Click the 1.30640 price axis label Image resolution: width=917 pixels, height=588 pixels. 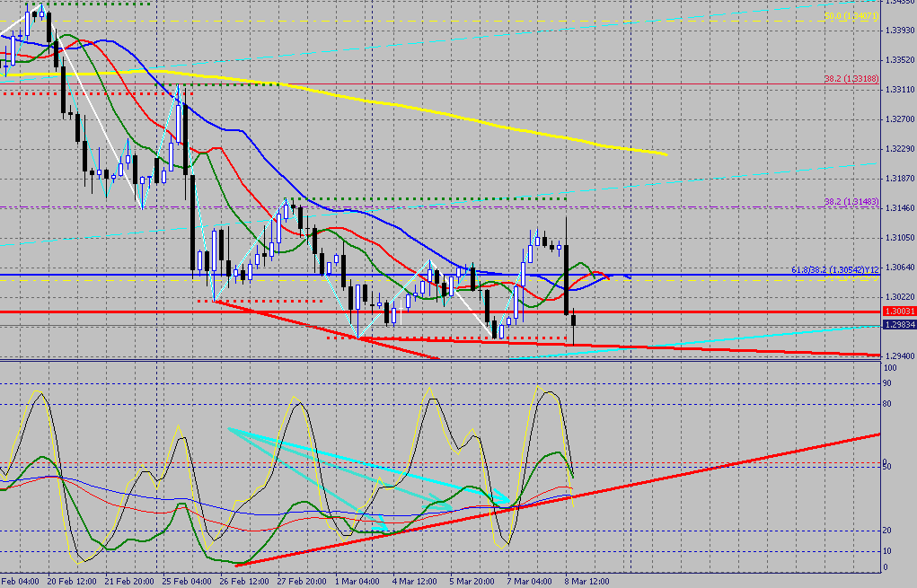901,268
